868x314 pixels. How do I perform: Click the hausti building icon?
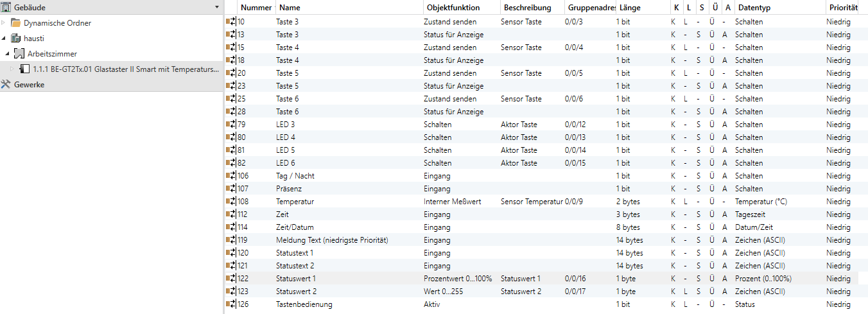(x=15, y=39)
